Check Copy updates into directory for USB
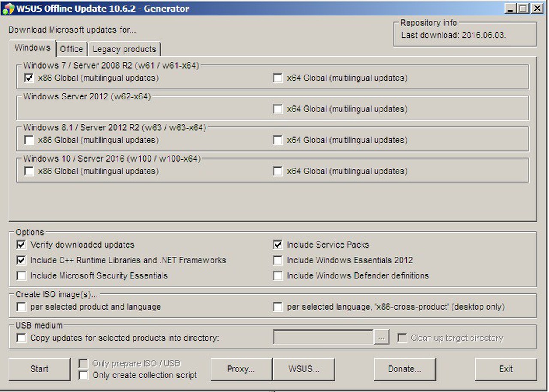549x392 pixels. (x=21, y=338)
